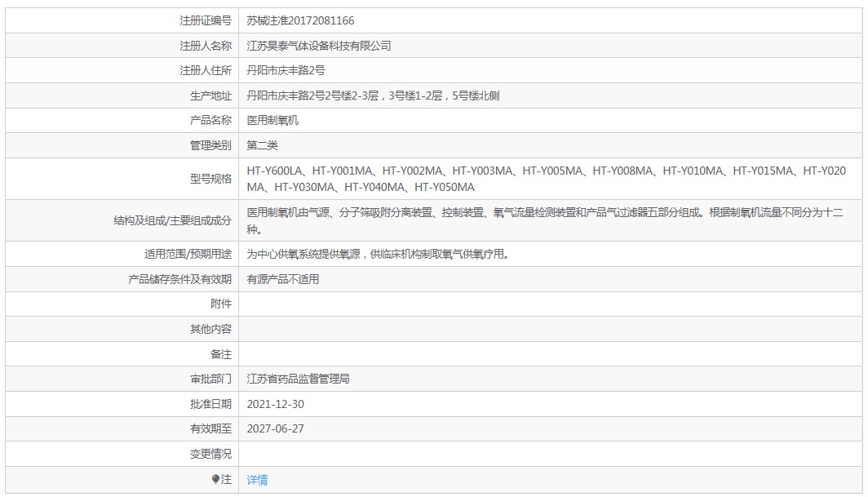Select approving department 江苏省药品监督管理局
The image size is (868, 497).
tap(298, 379)
